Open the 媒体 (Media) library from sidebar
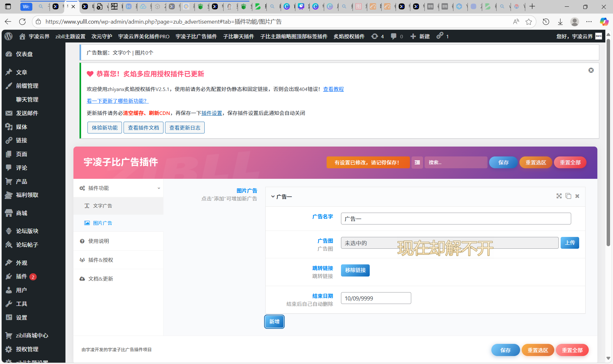The height and width of the screenshot is (364, 613). pyautogui.click(x=21, y=127)
